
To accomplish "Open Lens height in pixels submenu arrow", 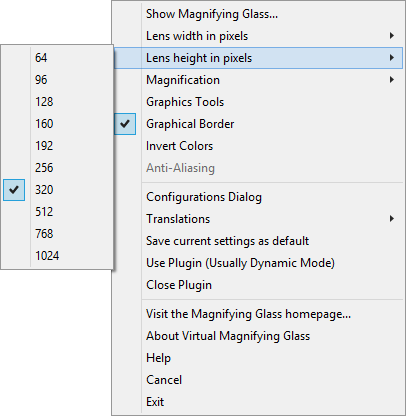I will click(x=392, y=58).
